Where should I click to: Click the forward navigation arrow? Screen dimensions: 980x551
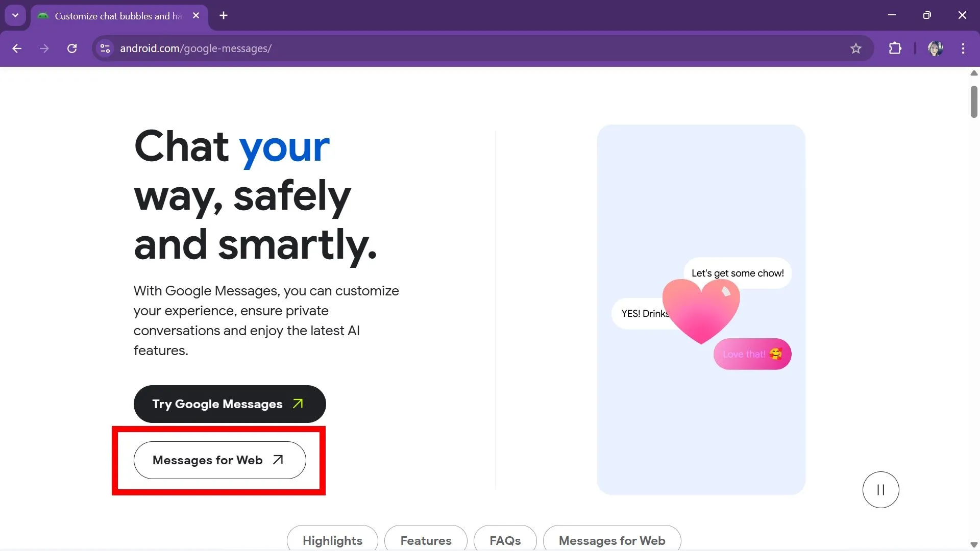click(44, 48)
